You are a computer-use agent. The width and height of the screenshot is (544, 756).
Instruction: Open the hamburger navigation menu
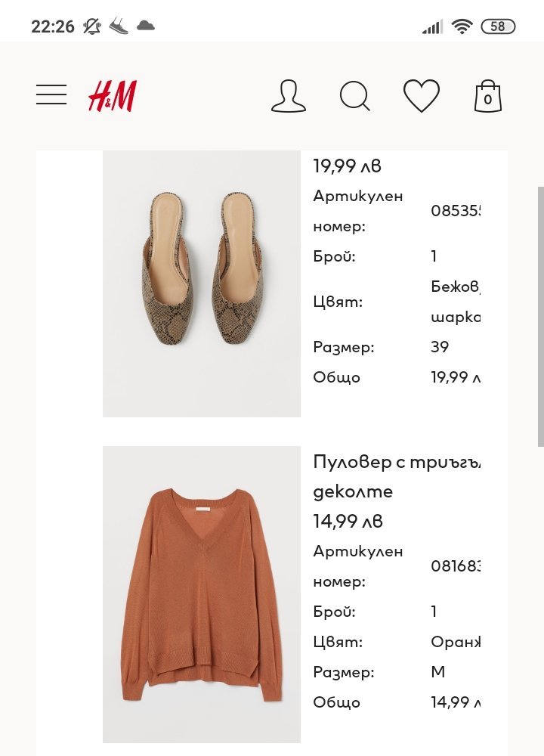click(x=51, y=95)
